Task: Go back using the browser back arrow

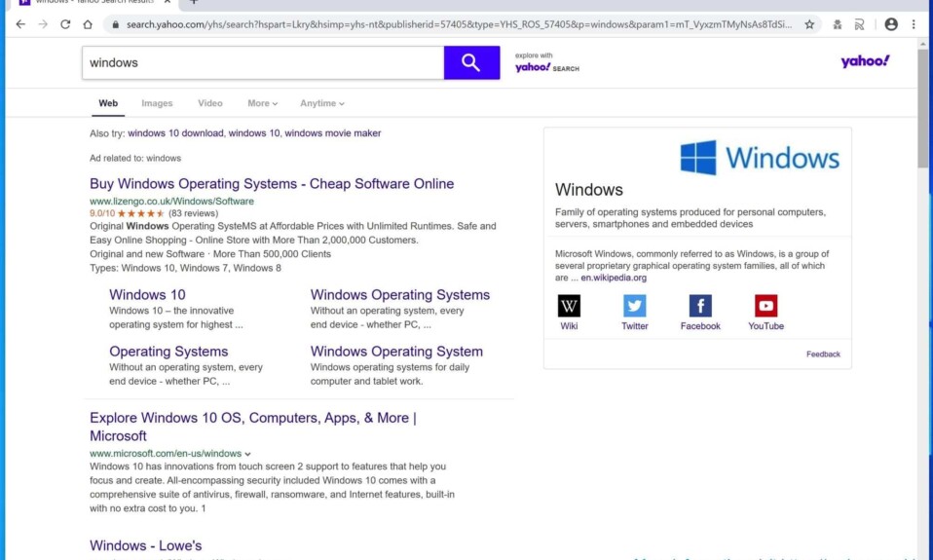Action: click(20, 24)
